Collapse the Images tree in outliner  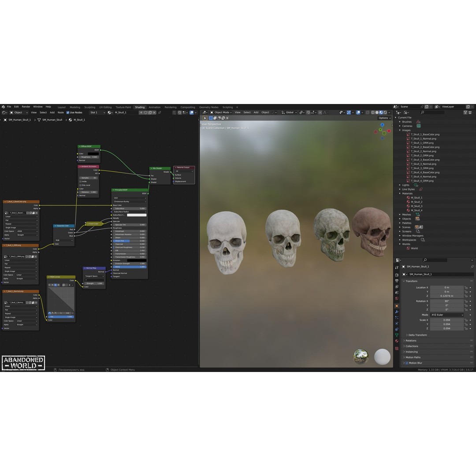[400, 130]
